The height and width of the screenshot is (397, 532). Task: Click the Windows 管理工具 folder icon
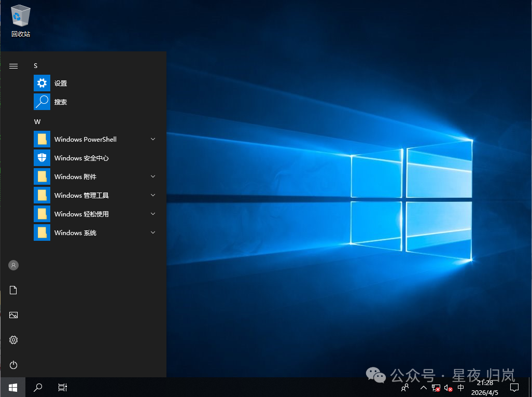(x=42, y=195)
